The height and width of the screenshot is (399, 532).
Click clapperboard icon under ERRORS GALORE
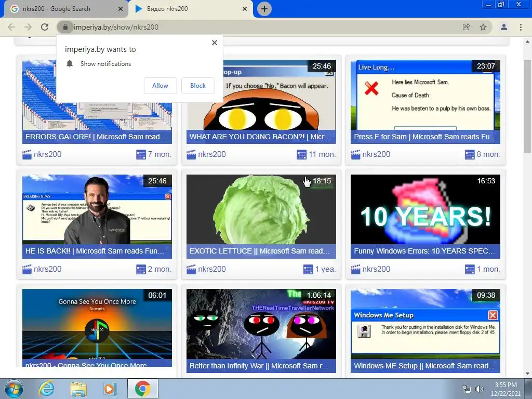tap(27, 155)
